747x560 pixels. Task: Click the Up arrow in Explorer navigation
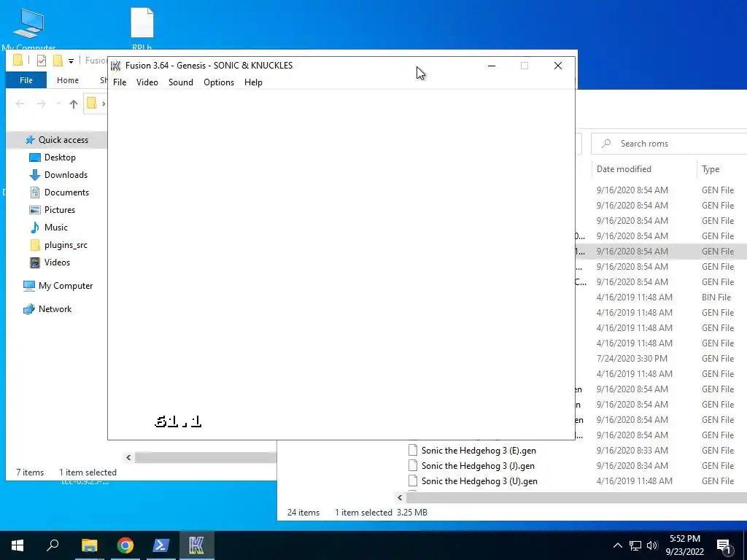[x=74, y=104]
